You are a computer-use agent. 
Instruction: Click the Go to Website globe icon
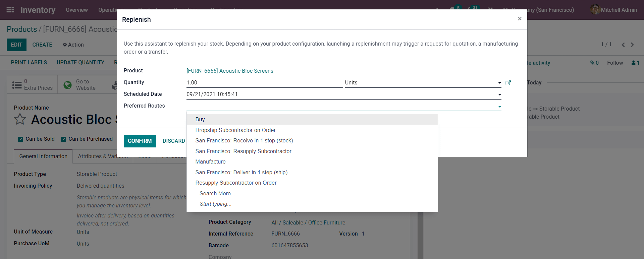(67, 85)
